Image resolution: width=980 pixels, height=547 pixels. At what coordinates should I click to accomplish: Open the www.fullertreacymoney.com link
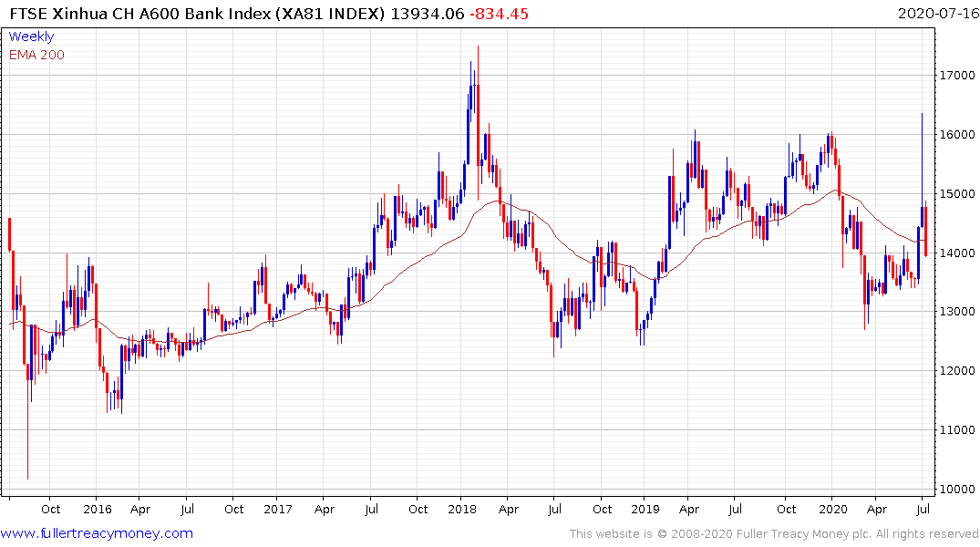pyautogui.click(x=97, y=533)
